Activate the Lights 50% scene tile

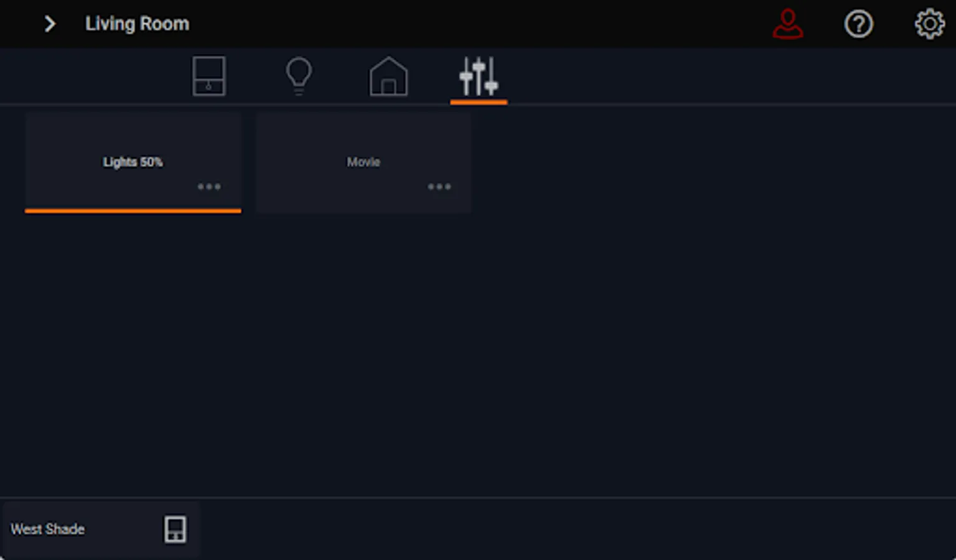pyautogui.click(x=133, y=162)
